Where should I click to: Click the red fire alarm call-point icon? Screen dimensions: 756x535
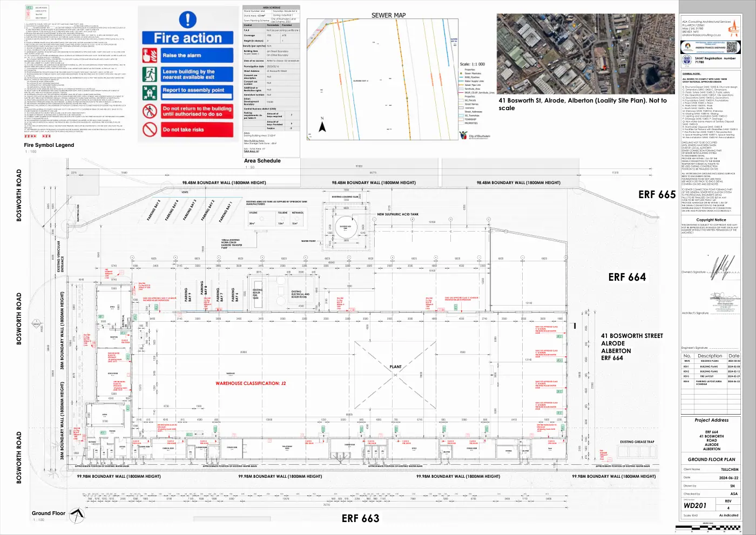pos(150,56)
